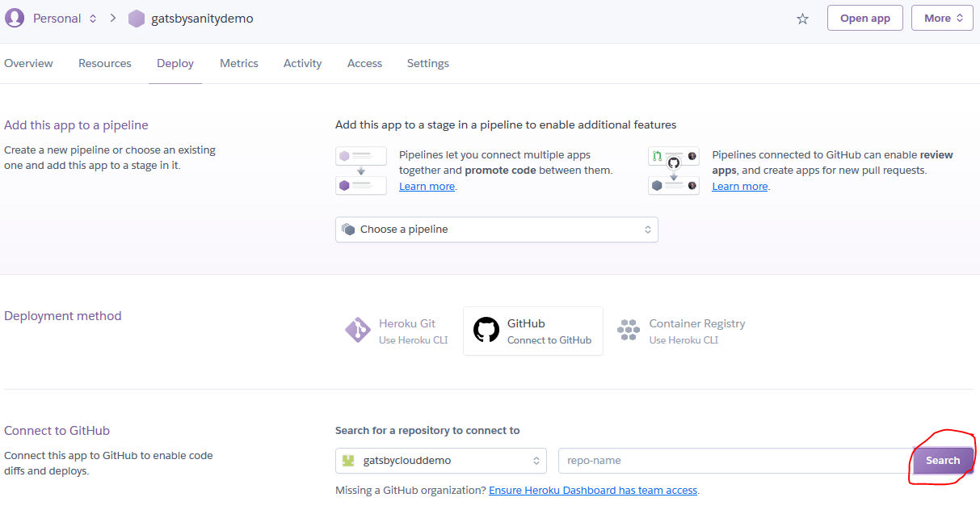980x506 pixels.
Task: Open the Personal account switcher
Action: pyautogui.click(x=65, y=19)
